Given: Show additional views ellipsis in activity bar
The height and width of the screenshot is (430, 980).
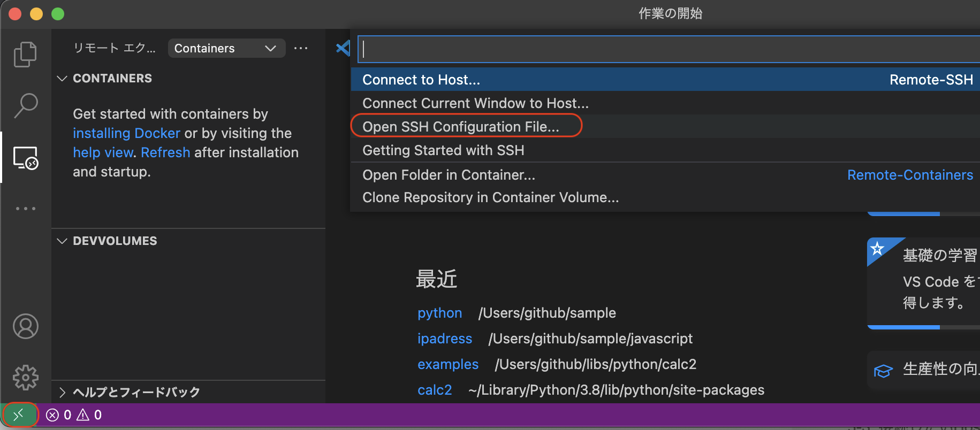Looking at the screenshot, I should tap(25, 209).
